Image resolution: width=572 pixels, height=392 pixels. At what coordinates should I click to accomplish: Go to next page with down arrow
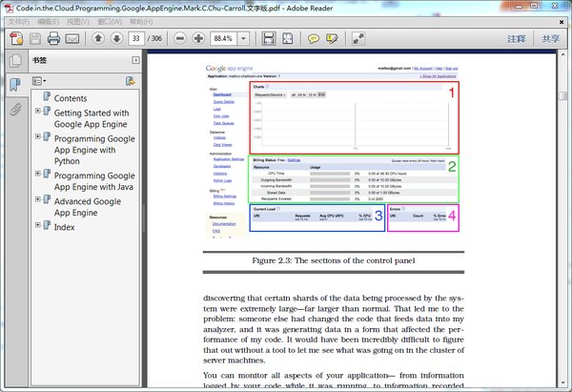tap(116, 39)
